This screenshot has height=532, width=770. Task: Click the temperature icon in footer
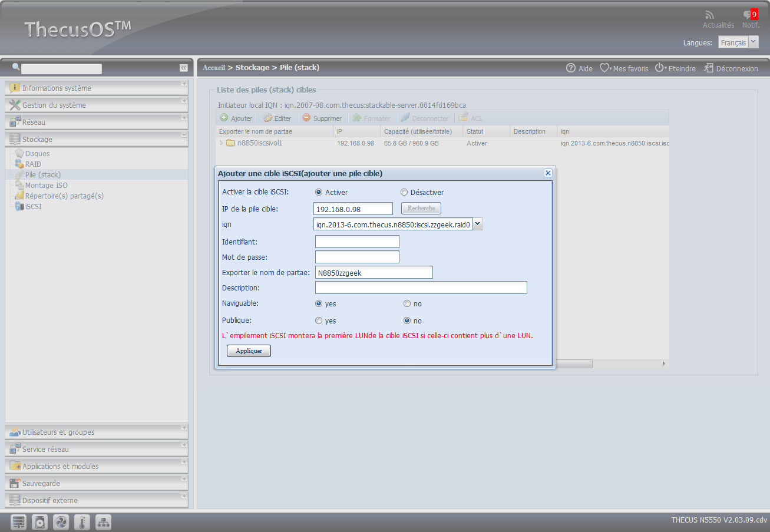82,523
